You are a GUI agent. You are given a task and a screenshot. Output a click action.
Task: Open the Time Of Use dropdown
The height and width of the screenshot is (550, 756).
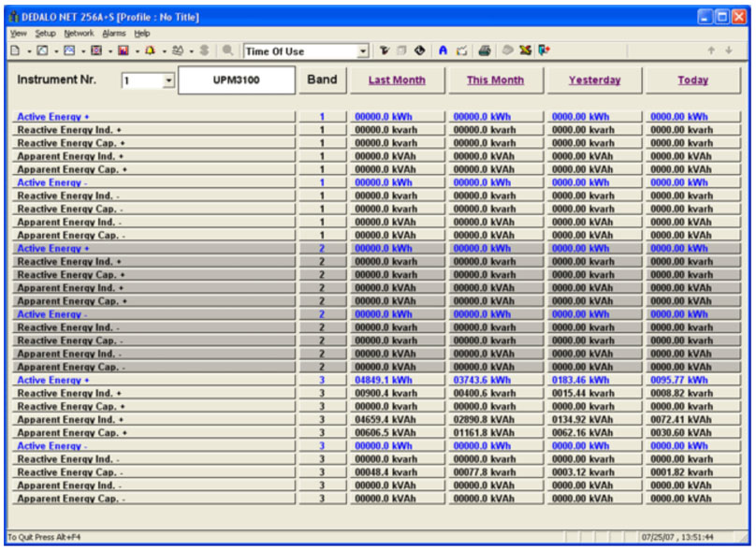click(363, 51)
